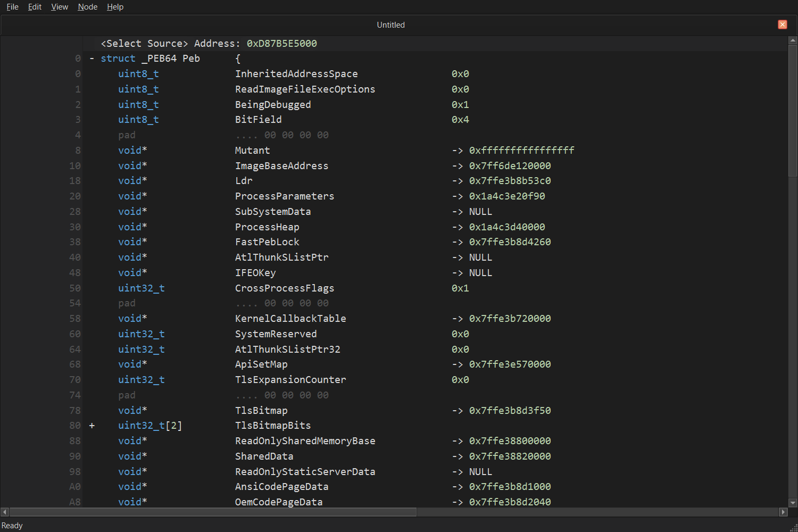
Task: Follow the TlsBitmap pointer 0x7ffe3b8d3f50
Action: tap(510, 411)
